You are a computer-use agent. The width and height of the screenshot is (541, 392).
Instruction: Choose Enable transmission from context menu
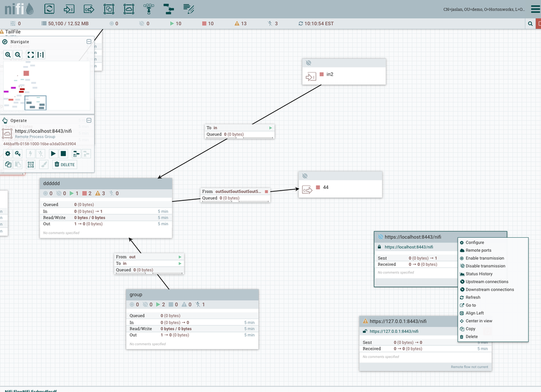click(x=484, y=258)
